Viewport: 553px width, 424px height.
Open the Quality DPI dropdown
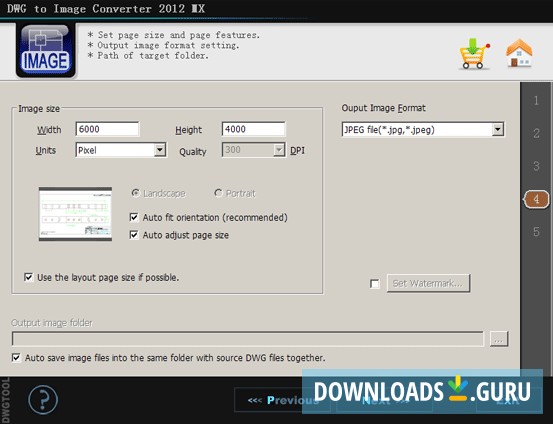(x=253, y=150)
